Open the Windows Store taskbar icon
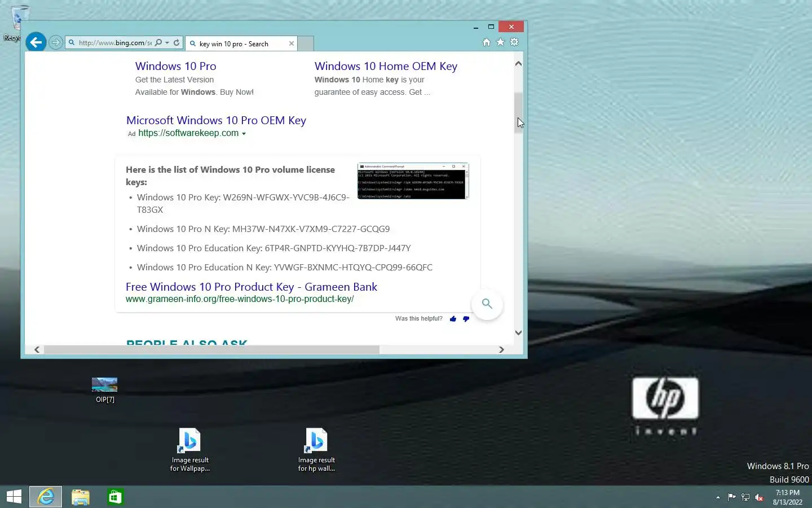Viewport: 812px width, 508px height. click(115, 497)
